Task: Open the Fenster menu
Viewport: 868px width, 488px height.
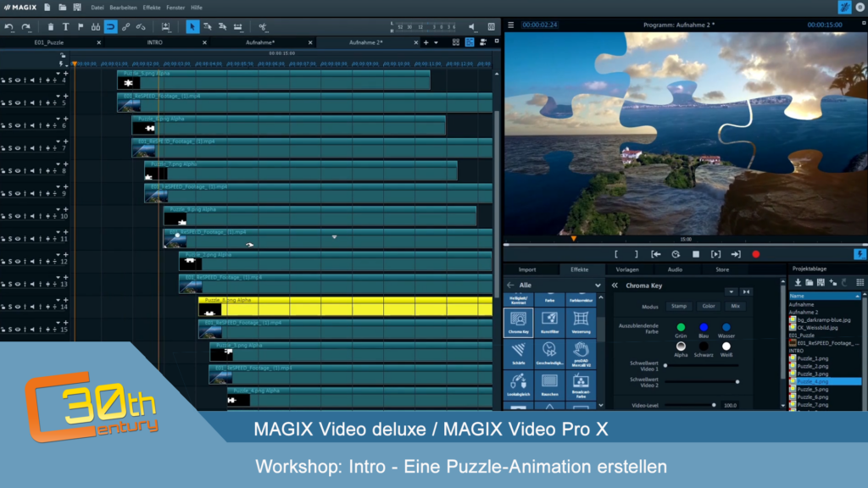Action: pyautogui.click(x=175, y=8)
